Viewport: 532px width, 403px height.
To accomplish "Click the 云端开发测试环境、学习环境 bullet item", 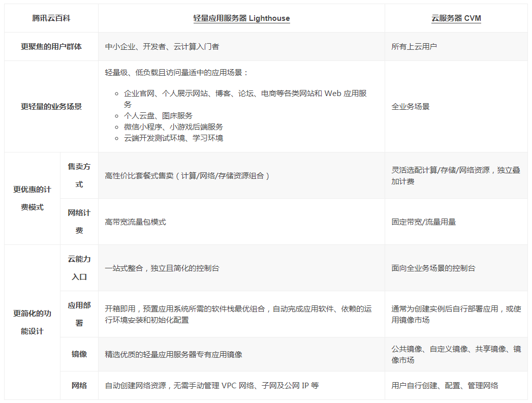I will pos(173,138).
